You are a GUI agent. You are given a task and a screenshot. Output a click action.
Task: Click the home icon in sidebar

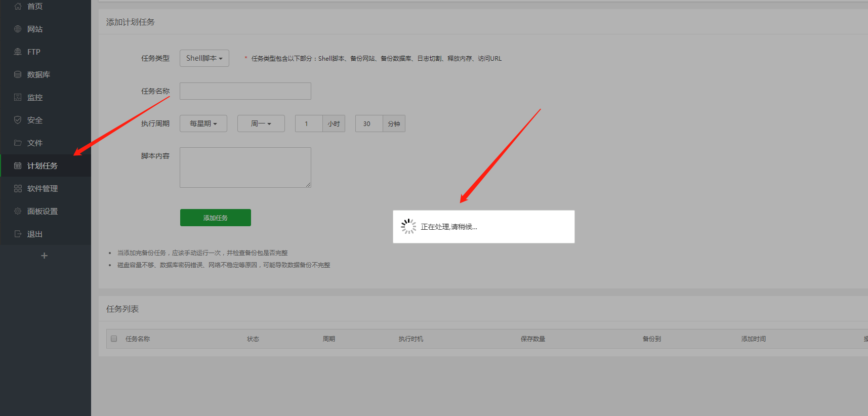coord(18,6)
